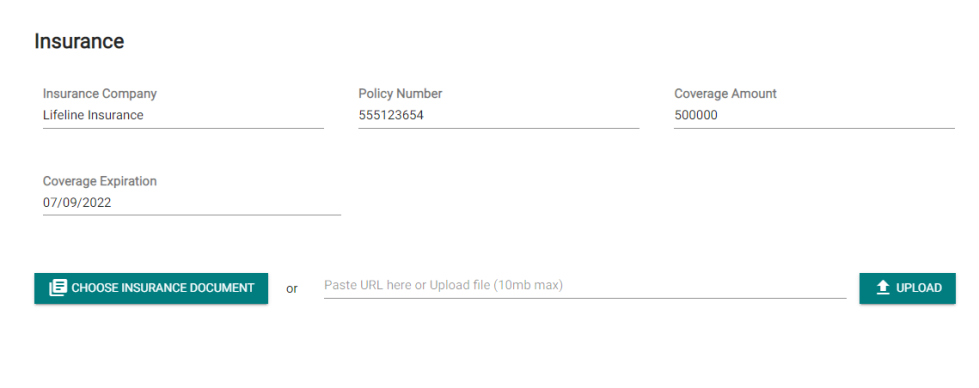Click blank space inside the Coverage Amount field
Viewport: 979px width, 388px height.
click(x=837, y=115)
